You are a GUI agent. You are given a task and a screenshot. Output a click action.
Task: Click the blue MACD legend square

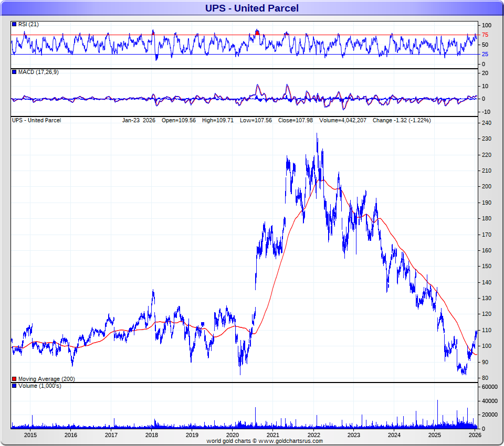point(14,72)
